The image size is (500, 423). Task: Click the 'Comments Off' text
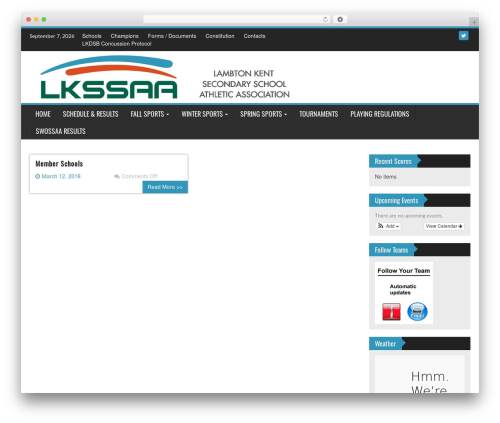point(139,176)
